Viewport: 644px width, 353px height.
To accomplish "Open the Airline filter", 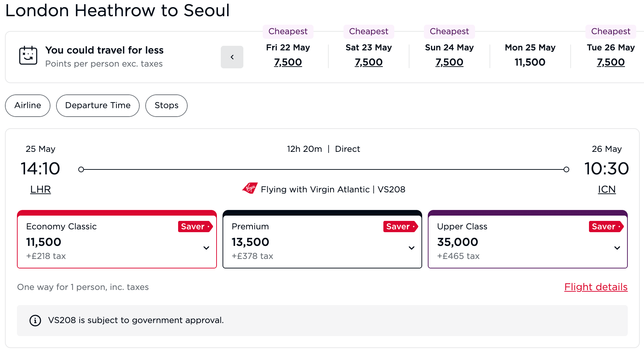I will pyautogui.click(x=28, y=105).
